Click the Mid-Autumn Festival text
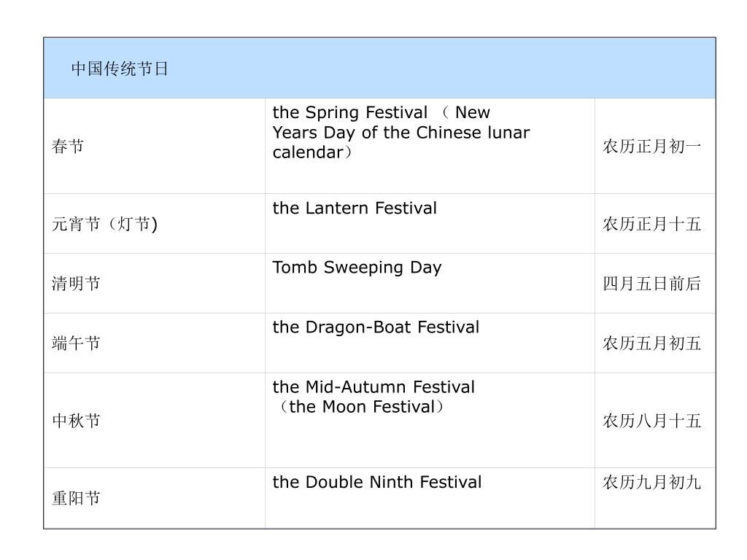The height and width of the screenshot is (560, 747). 373,386
